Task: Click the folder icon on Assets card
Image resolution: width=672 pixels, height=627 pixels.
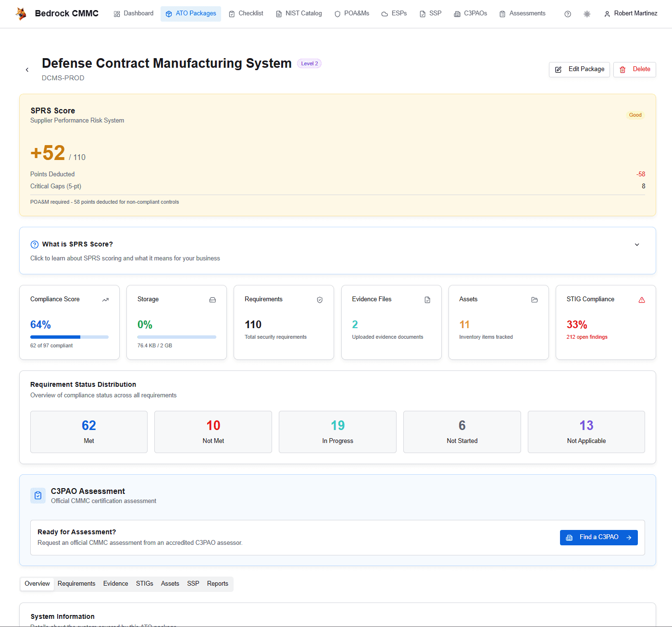Action: 535,299
